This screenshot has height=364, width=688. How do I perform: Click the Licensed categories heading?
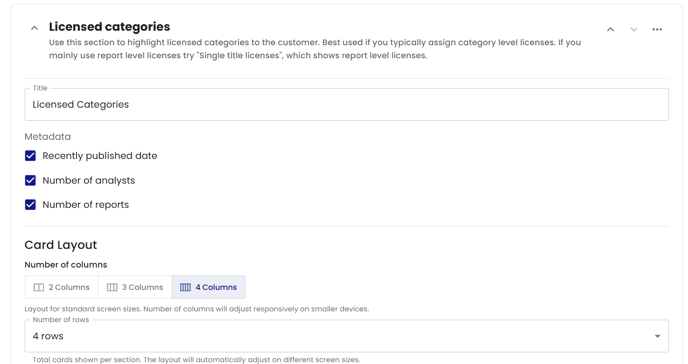tap(109, 27)
